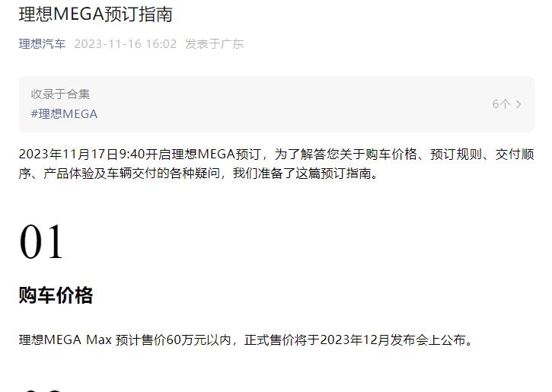552x392 pixels.
Task: Click the article title 理想MEGA预订指南
Action: pos(96,14)
